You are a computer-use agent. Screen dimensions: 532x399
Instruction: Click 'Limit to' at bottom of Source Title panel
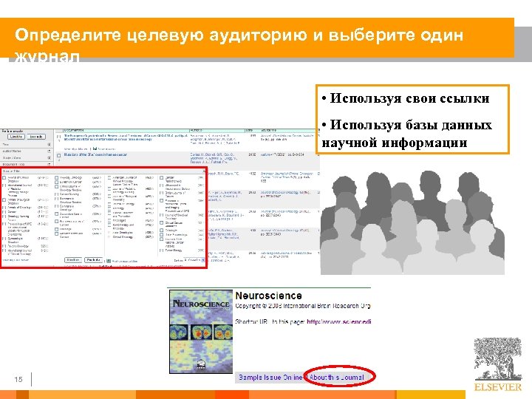click(73, 260)
